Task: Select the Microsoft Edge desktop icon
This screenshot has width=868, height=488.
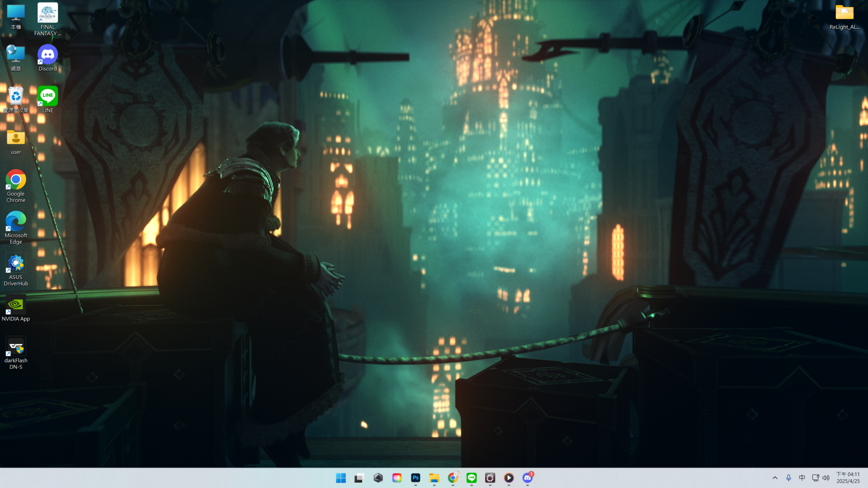Action: pos(16,227)
